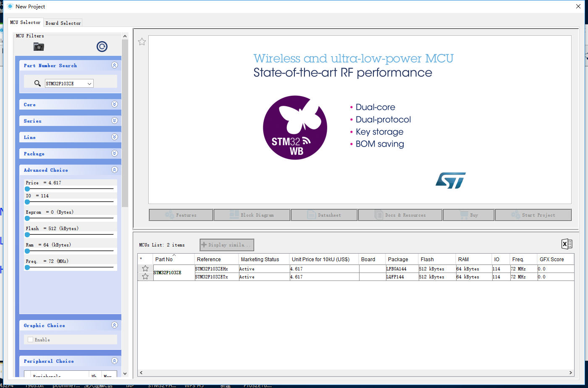588x388 pixels.
Task: Click the Eeprom slider handle
Action: click(27, 218)
